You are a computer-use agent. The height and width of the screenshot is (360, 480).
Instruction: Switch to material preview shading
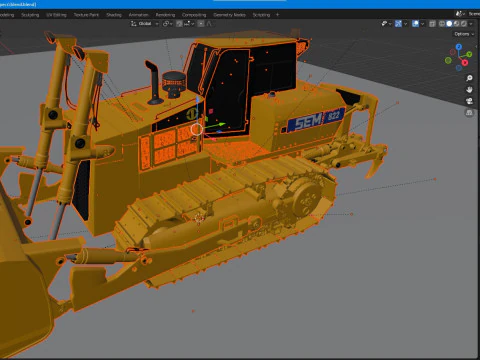(457, 24)
